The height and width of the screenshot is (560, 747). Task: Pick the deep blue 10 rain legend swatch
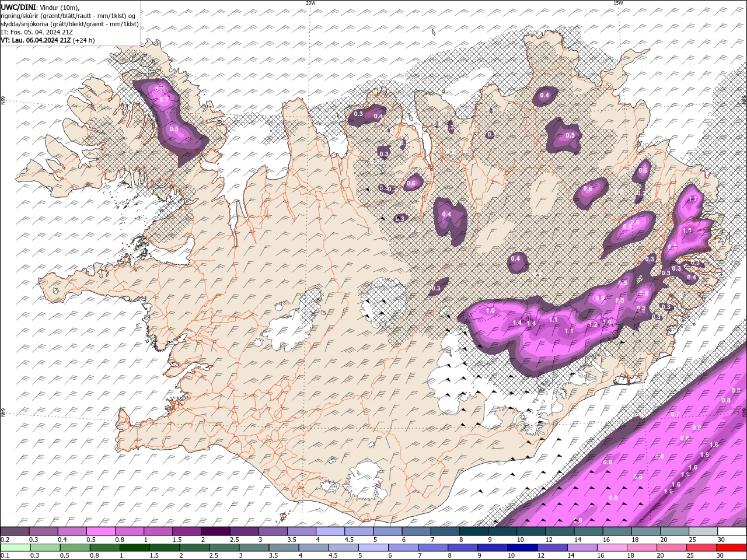click(x=522, y=548)
